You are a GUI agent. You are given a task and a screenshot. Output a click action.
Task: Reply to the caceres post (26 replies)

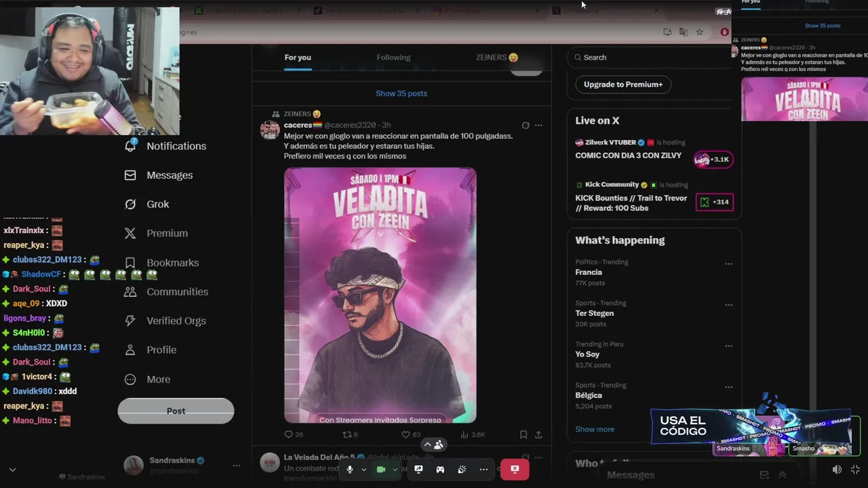tap(294, 434)
